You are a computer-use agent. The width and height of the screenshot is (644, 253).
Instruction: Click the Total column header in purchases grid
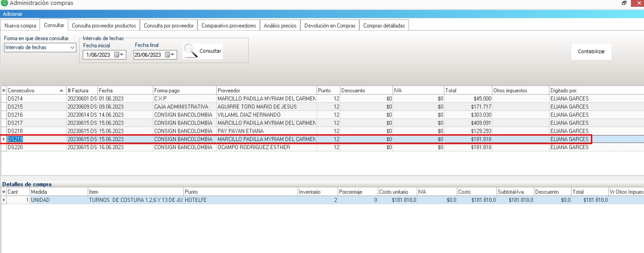467,91
